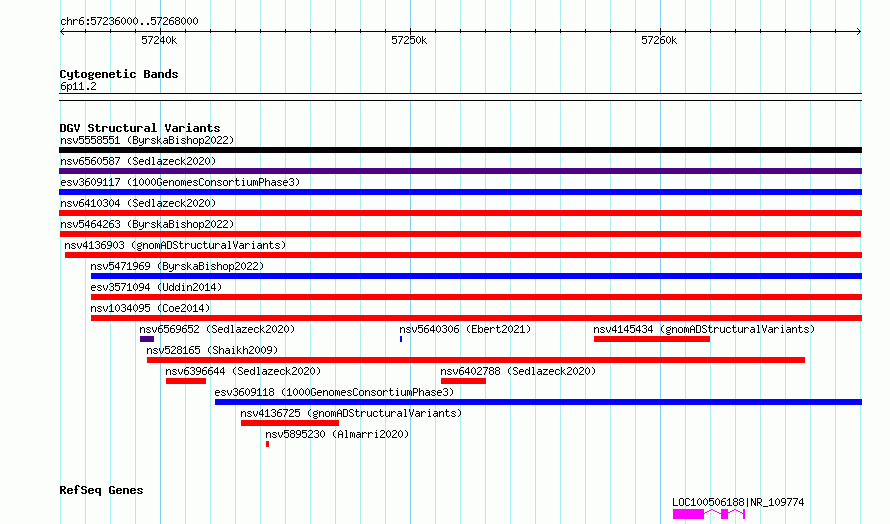Screen dimensions: 890x524
Task: Click the nsv528165 (Shaikh2009) label
Action: 212,350
